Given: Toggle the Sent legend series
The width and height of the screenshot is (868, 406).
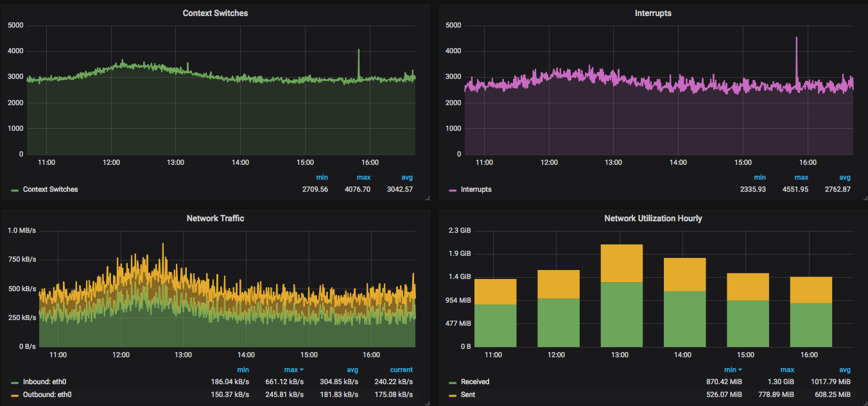Looking at the screenshot, I should click(x=468, y=394).
